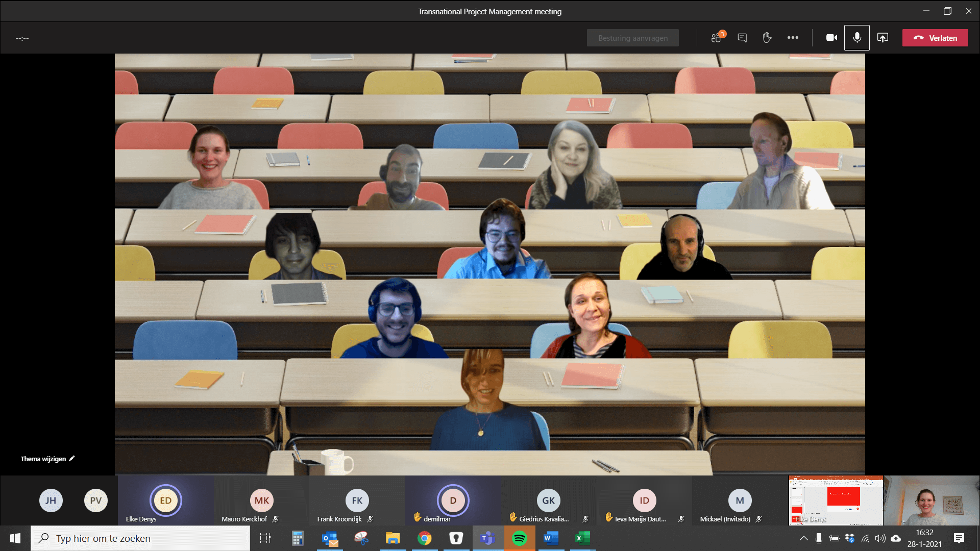Open the password manager taskbar icon
The height and width of the screenshot is (551, 980).
point(456,538)
